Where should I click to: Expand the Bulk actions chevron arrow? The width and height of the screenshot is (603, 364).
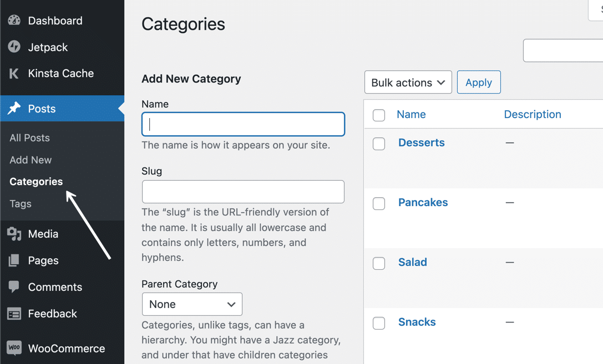coord(442,82)
